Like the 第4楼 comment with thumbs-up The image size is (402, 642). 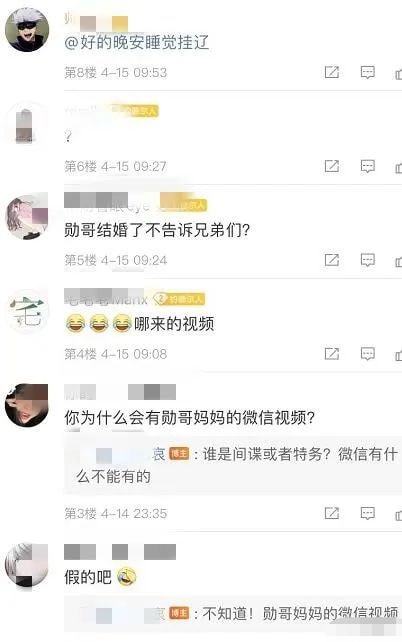[398, 355]
